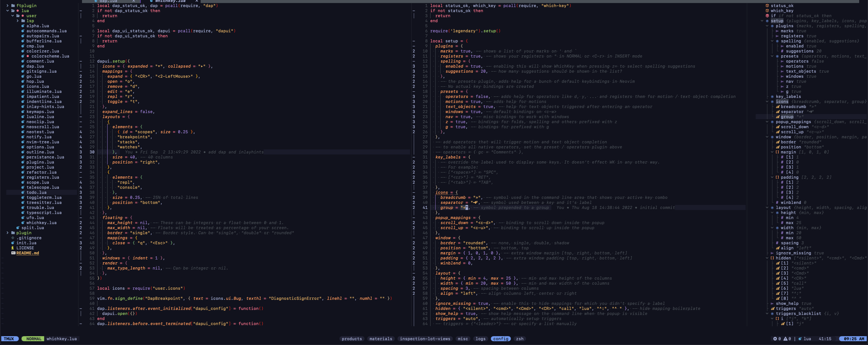Viewport: 868px width, 345px height.
Task: Click the .gitignore file icon in the tree
Action: tap(12, 238)
